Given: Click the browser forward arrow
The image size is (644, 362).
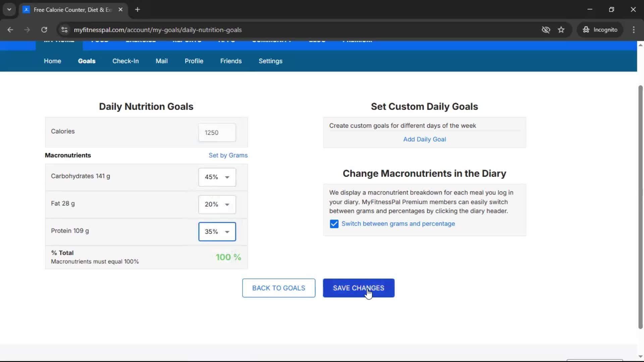Looking at the screenshot, I should tap(27, 30).
